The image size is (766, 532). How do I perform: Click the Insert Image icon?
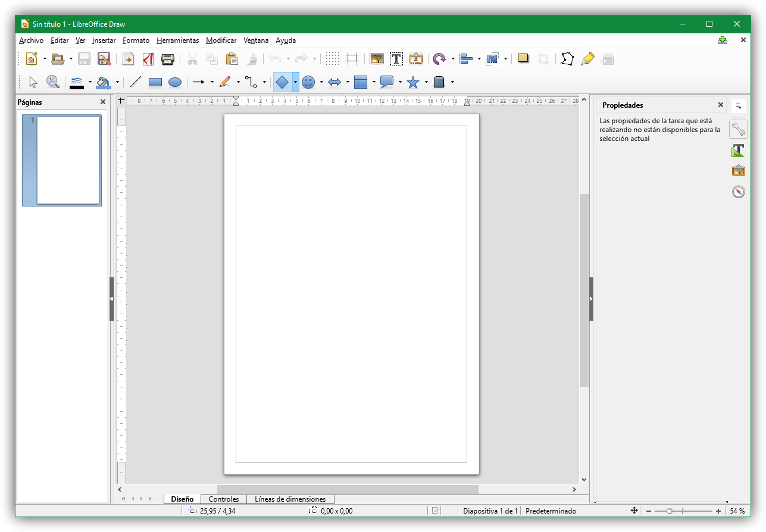tap(377, 59)
